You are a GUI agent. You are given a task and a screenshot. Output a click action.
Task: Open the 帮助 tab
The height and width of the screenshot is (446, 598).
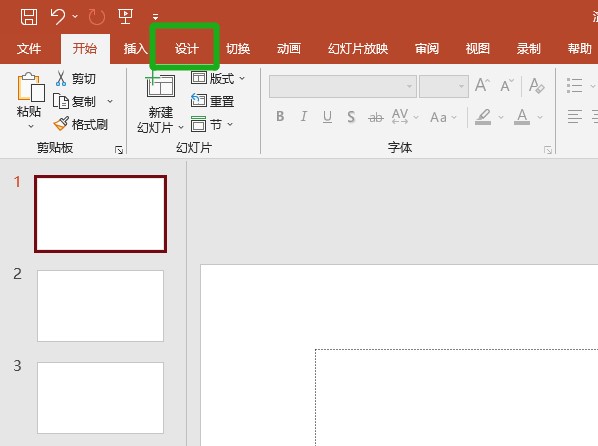click(579, 48)
